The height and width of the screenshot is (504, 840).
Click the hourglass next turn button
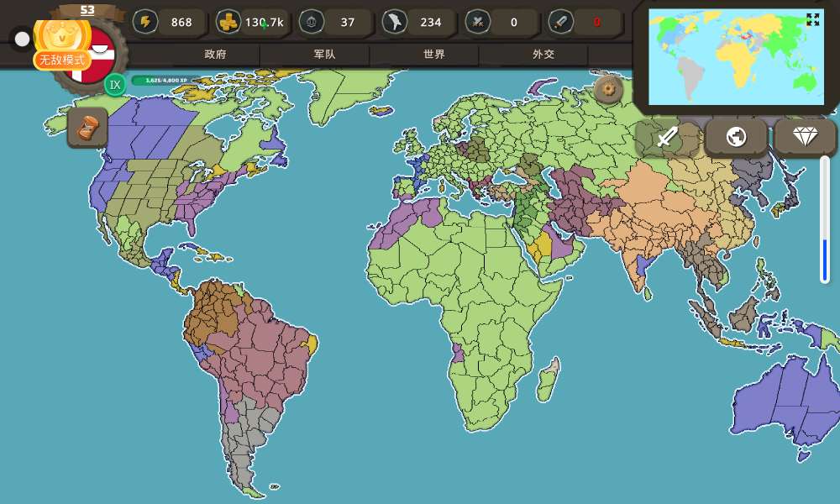[x=87, y=128]
